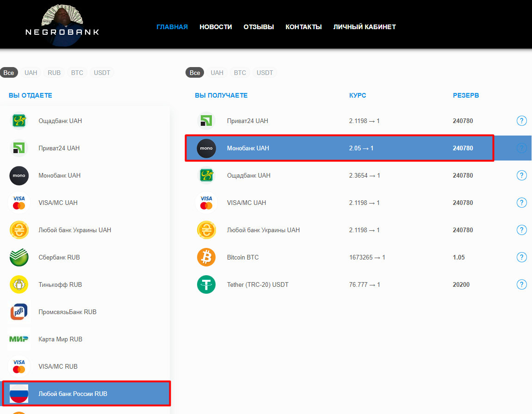Screen dimensions: 532x414
Task: Click Приват24 icon in receive list
Action: click(206, 121)
